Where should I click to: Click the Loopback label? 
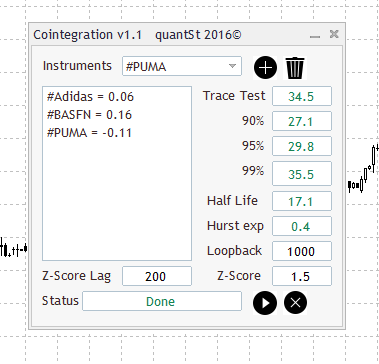coord(234,251)
